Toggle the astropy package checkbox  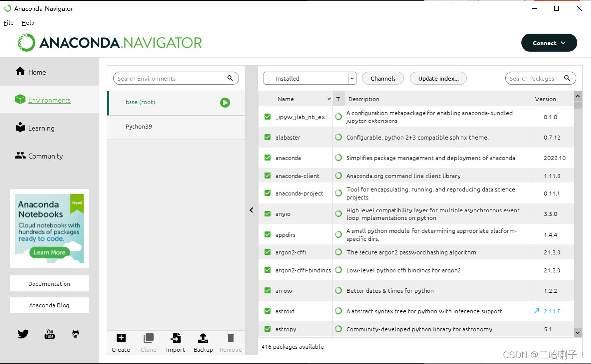pyautogui.click(x=267, y=329)
